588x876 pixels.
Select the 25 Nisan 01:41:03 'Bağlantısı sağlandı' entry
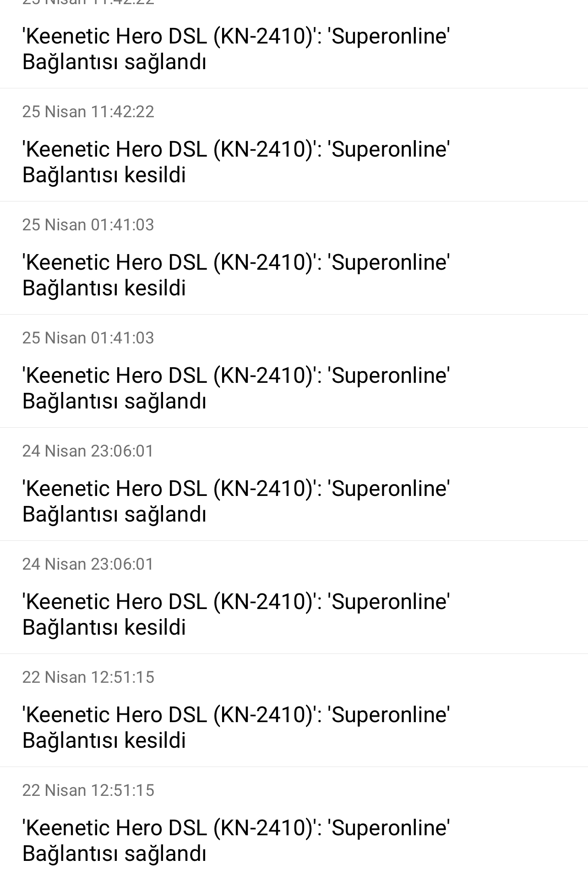[x=294, y=371]
